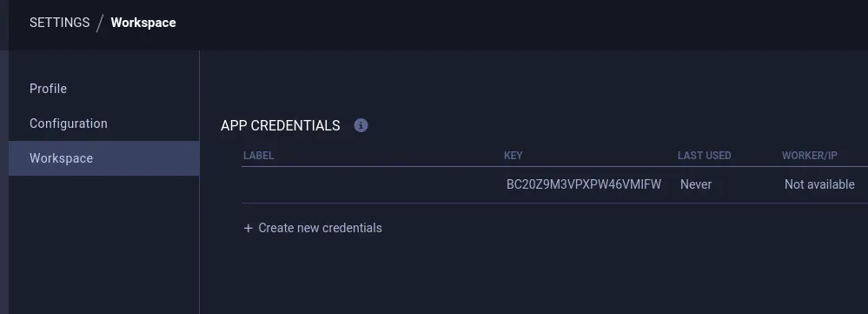Click the plus icon to add credentials
The width and height of the screenshot is (868, 314).
click(x=248, y=228)
